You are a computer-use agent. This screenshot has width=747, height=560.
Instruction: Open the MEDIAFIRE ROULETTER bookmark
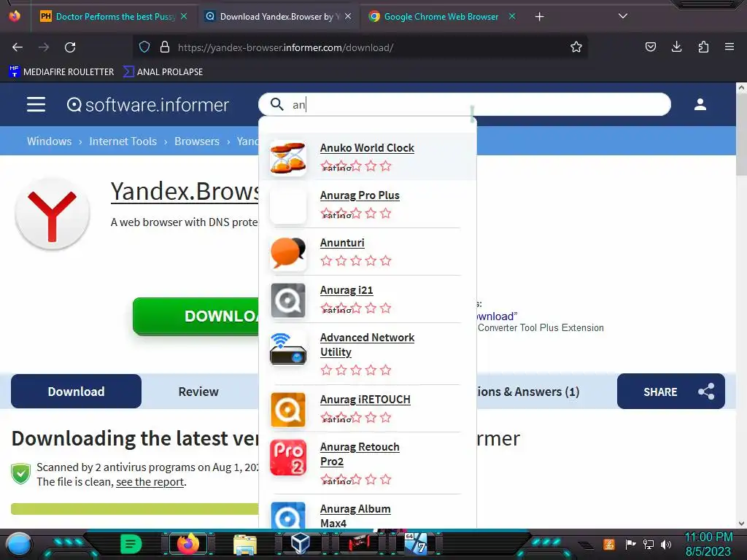[61, 72]
